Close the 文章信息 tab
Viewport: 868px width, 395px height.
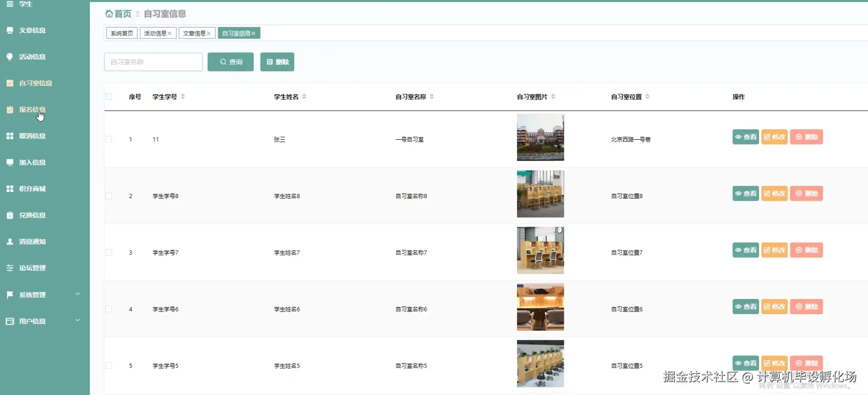209,33
